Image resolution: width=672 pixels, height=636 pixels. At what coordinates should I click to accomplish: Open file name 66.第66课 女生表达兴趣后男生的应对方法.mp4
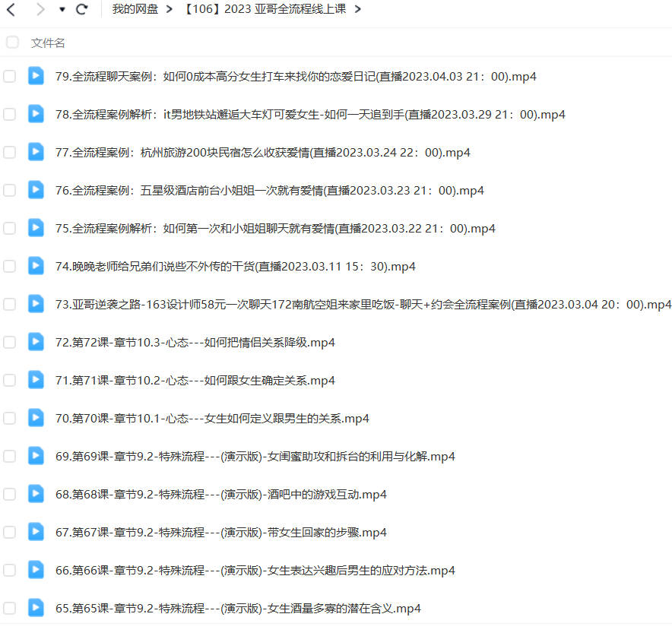click(x=255, y=571)
